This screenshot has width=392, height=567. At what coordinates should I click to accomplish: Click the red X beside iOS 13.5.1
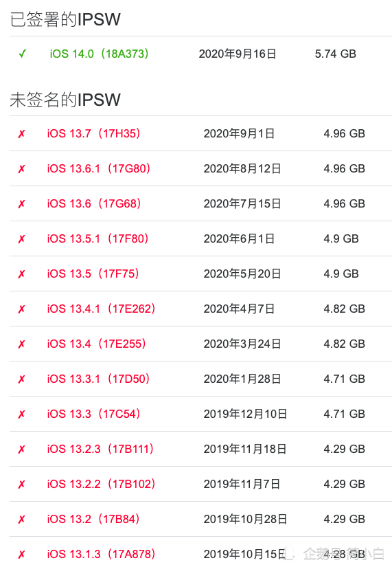tap(22, 239)
